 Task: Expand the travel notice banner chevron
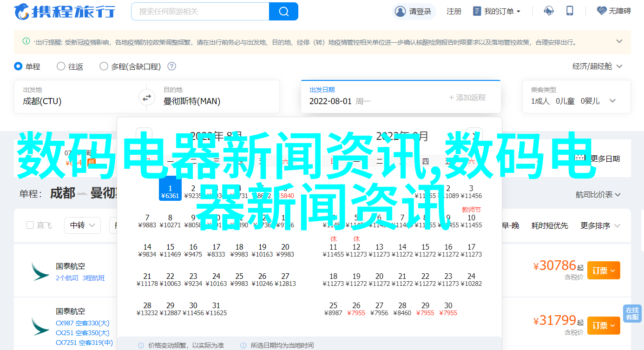(x=619, y=41)
